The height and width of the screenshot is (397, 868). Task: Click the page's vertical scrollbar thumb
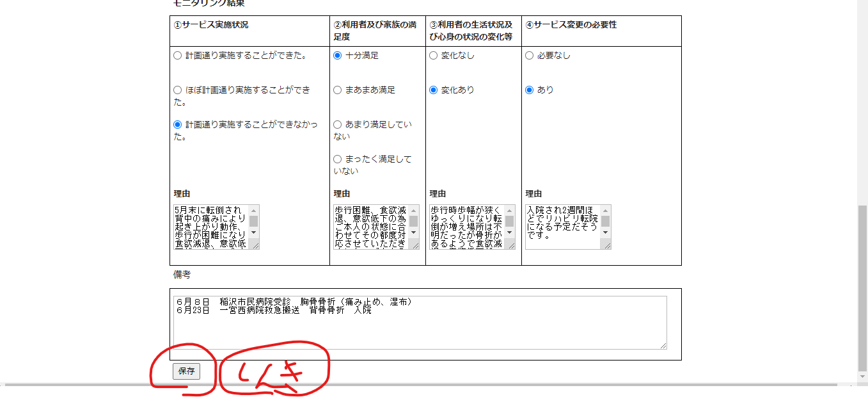click(x=862, y=288)
